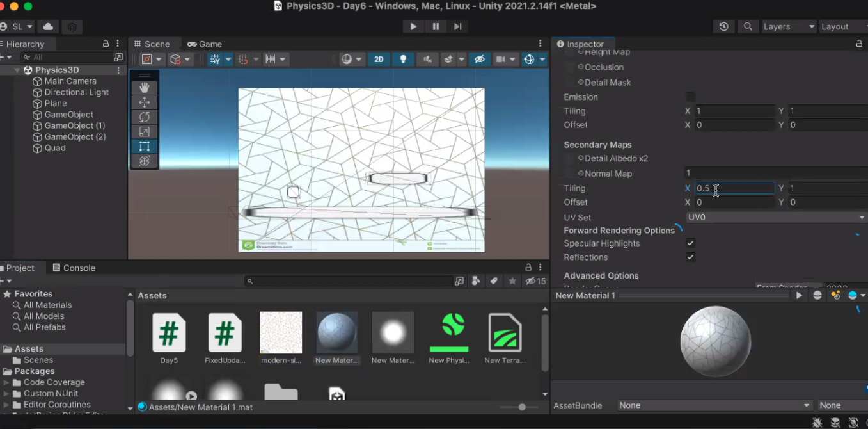
Task: Click the Step frame button
Action: click(457, 26)
